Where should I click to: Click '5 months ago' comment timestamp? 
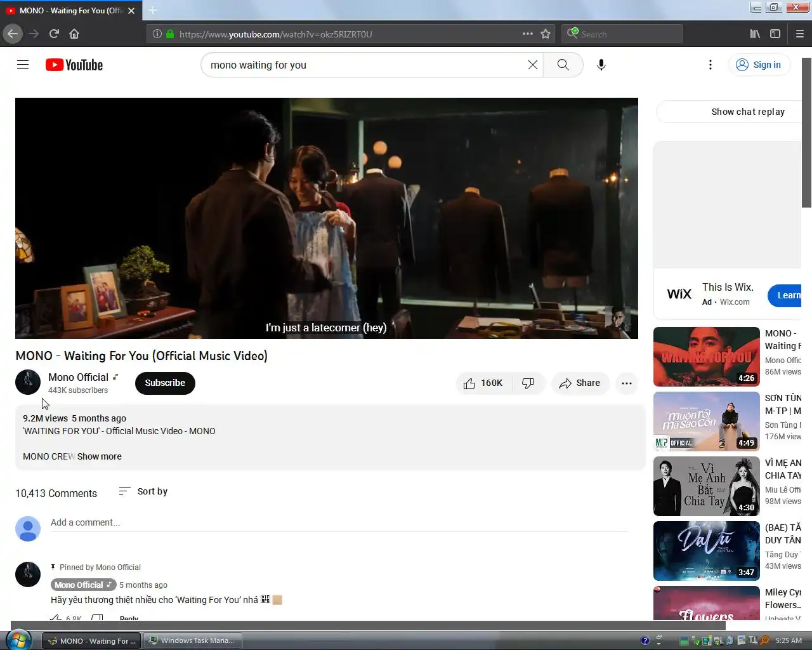(x=143, y=585)
